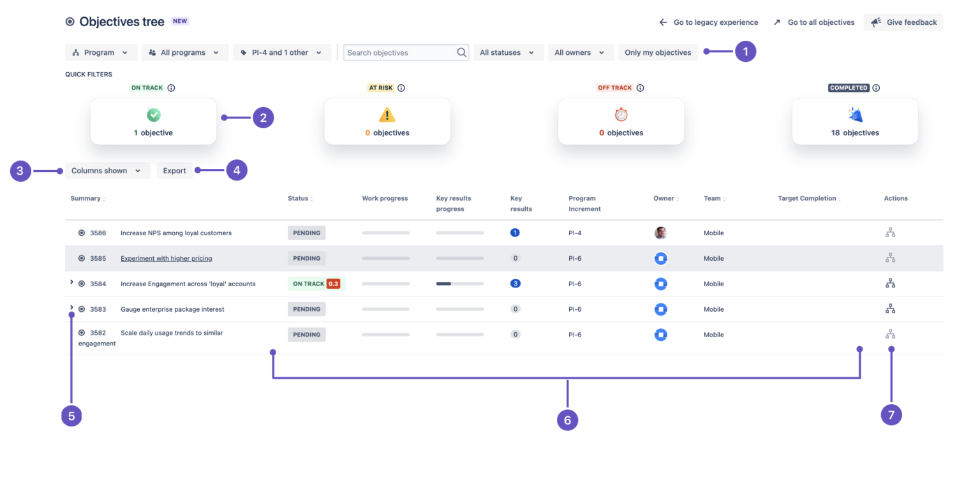Toggle the Completed quick filter showing 18 objectives
This screenshot has height=480, width=980.
coord(854,121)
